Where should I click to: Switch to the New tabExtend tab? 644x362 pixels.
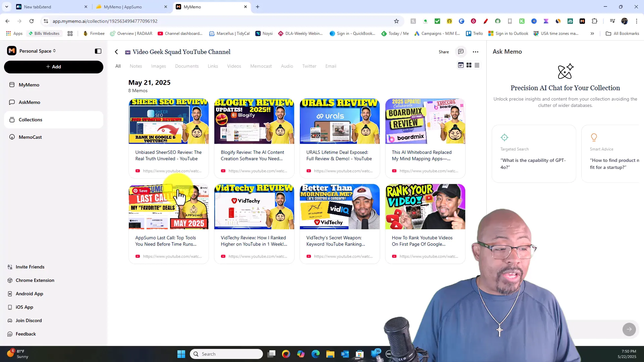[x=52, y=7]
